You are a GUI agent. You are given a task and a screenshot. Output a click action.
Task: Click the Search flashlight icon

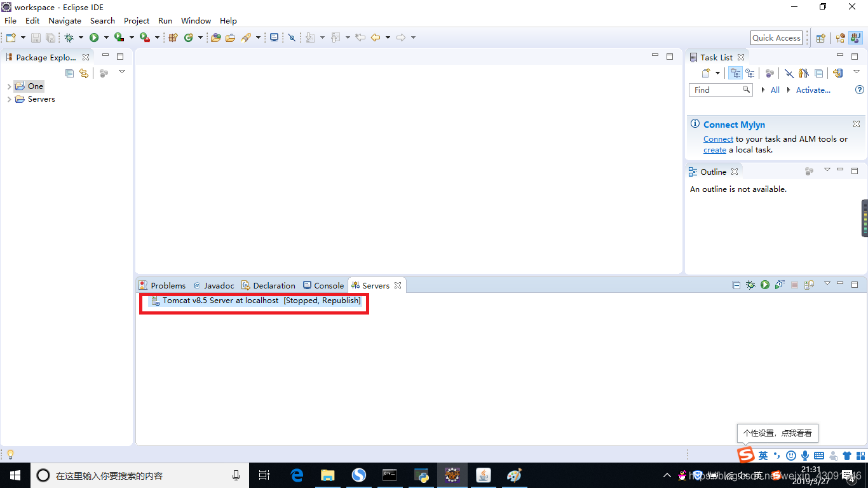pos(247,37)
